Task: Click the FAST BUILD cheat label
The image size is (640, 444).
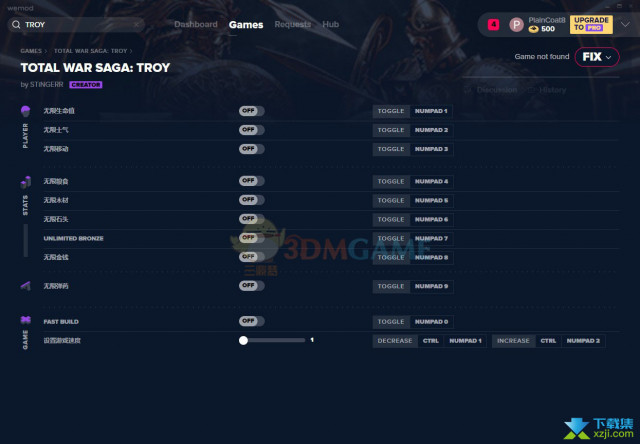Action: (x=61, y=322)
